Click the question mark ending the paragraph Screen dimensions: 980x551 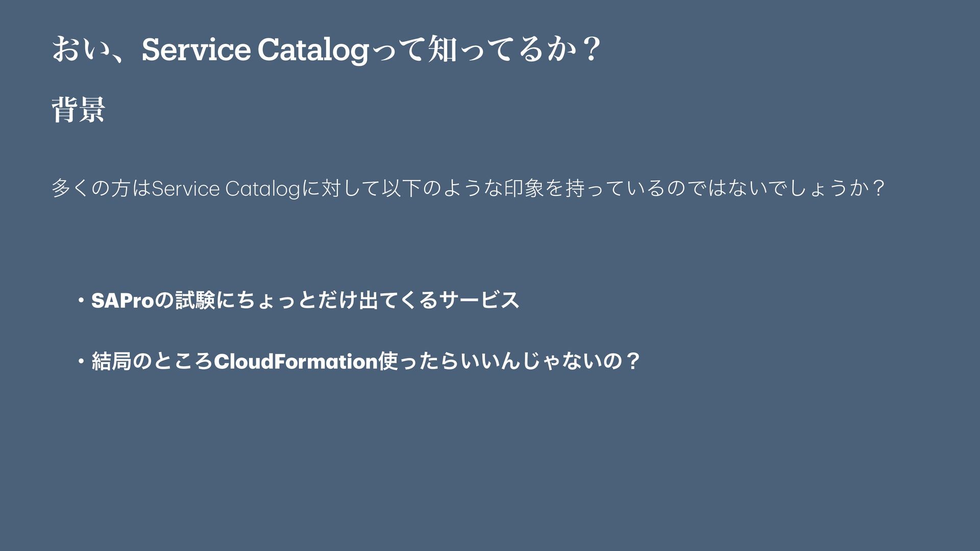click(878, 188)
